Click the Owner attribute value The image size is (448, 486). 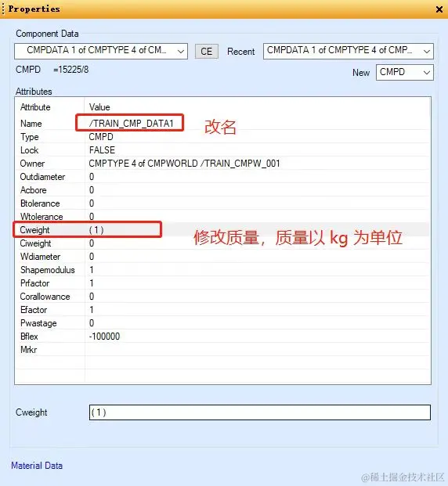[184, 164]
